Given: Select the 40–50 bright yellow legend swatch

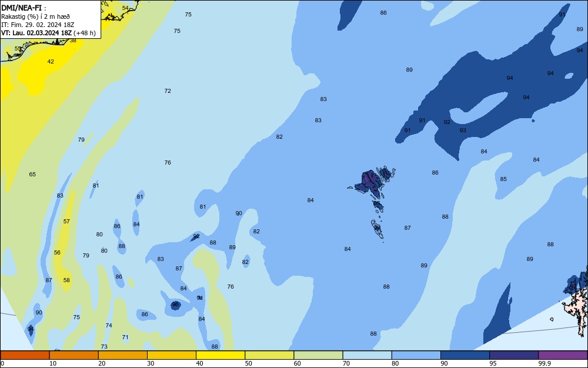Looking at the screenshot, I should pyautogui.click(x=220, y=355).
